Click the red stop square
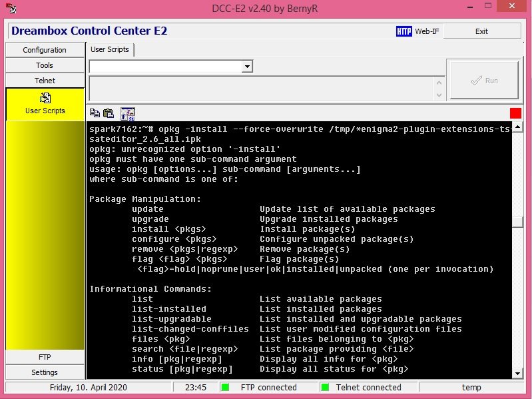The image size is (532, 399). pos(515,113)
